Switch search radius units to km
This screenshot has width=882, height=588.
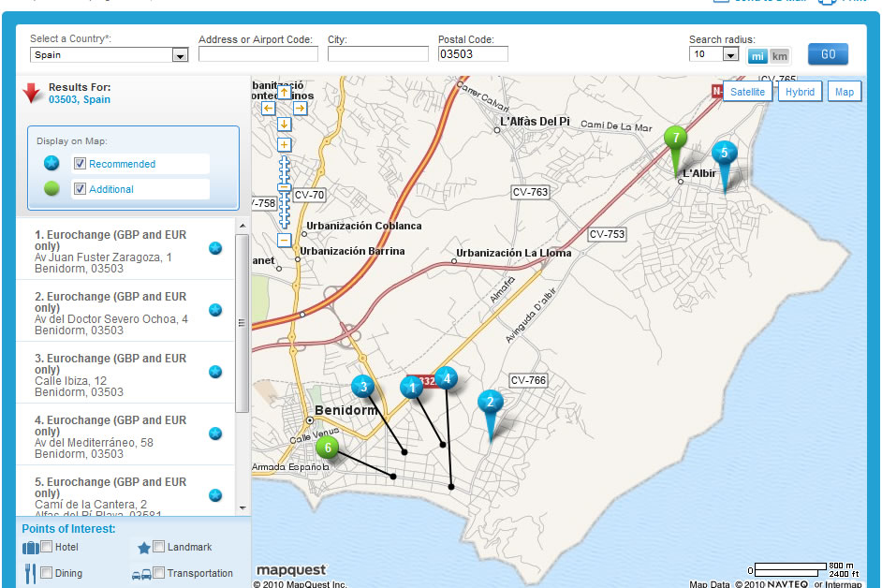[779, 56]
